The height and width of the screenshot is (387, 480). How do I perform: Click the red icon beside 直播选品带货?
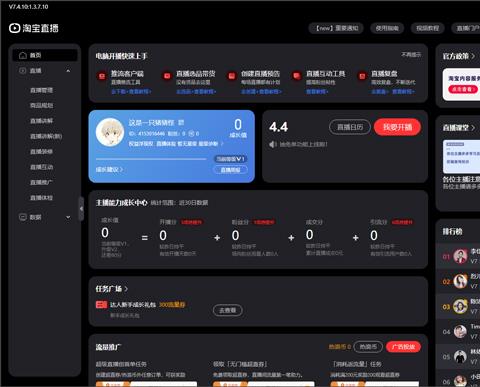click(x=167, y=76)
